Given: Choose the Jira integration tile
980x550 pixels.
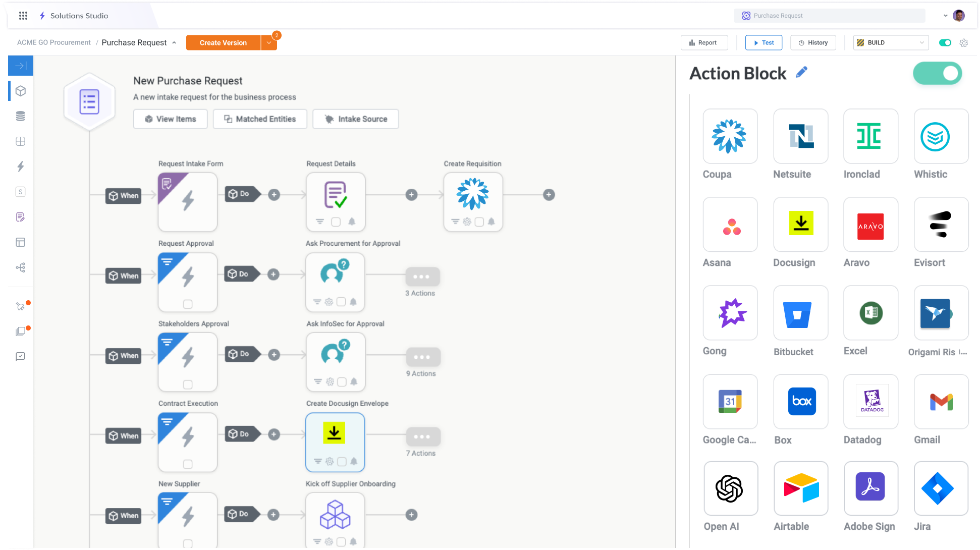Looking at the screenshot, I should click(941, 488).
